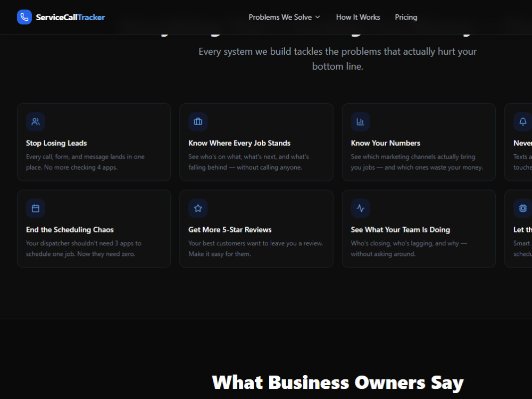Select the Know Your Numbers card title
Image resolution: width=532 pixels, height=399 pixels.
(385, 143)
